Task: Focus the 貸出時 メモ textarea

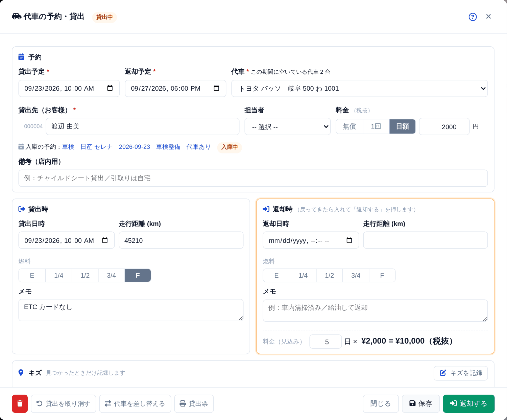Action: click(x=131, y=310)
